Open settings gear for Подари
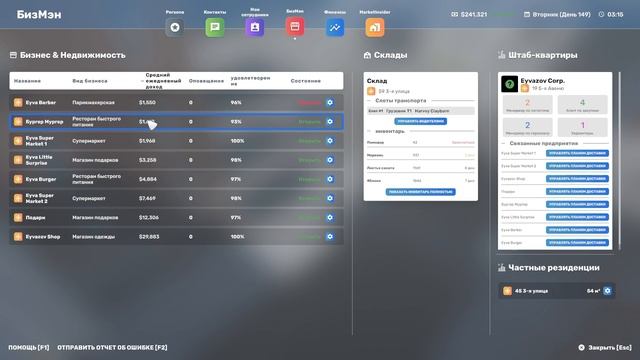Viewport: 640px width, 360px height. coord(330,218)
